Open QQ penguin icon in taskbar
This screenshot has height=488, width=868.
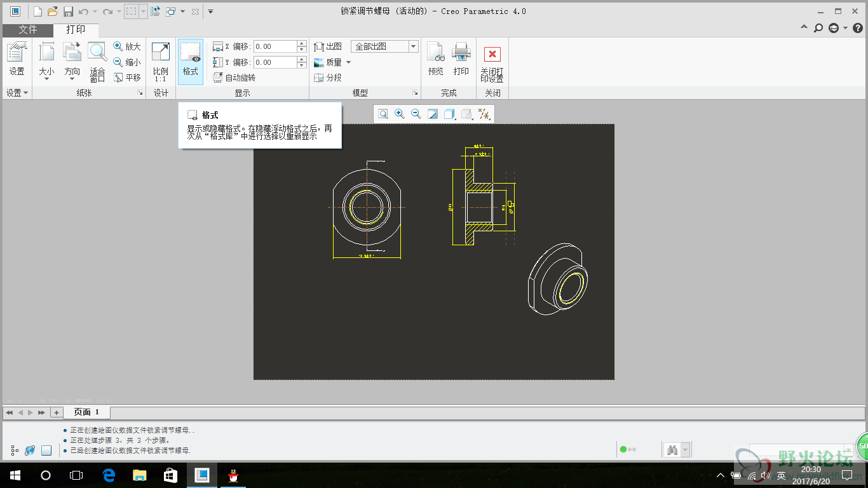233,475
